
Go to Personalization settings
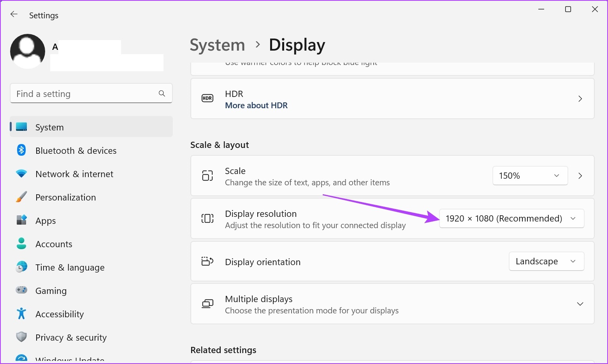point(91,197)
